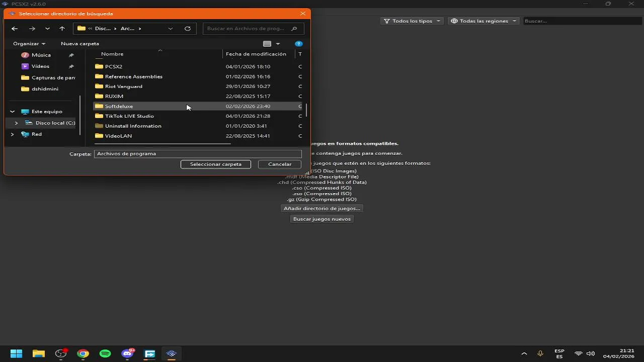Click date 04/01/2026 18:10 of PCSX2

248,66
